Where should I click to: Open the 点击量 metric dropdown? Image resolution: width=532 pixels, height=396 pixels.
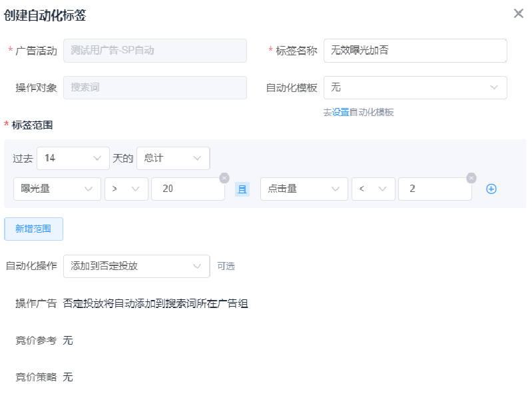pos(304,189)
